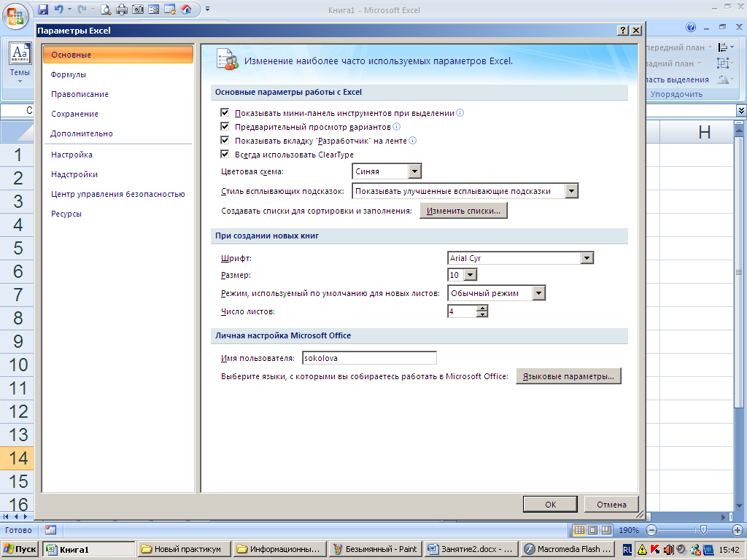747x560 pixels.
Task: Switch to Normal view in status bar
Action: click(x=578, y=530)
